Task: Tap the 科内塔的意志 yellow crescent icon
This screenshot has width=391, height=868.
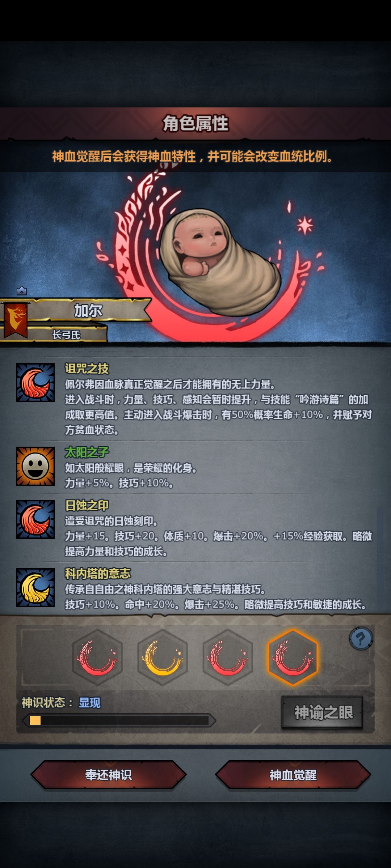Action: (35, 587)
